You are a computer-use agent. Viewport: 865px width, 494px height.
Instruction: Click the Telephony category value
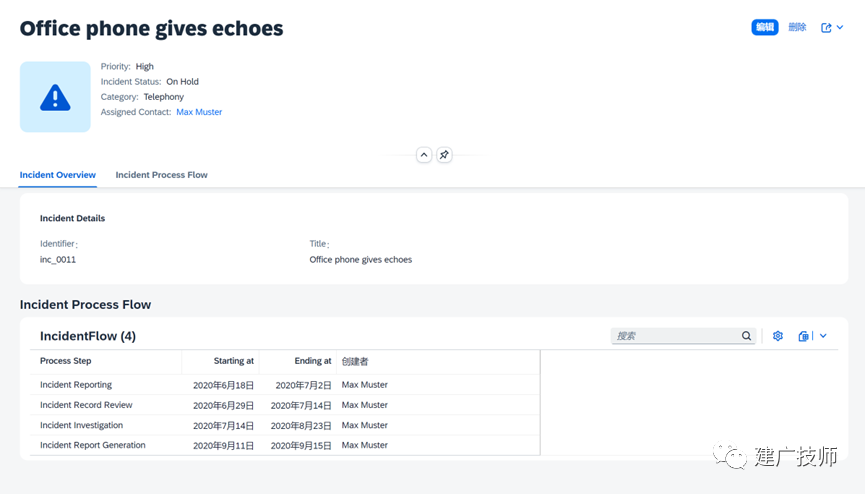click(x=164, y=97)
